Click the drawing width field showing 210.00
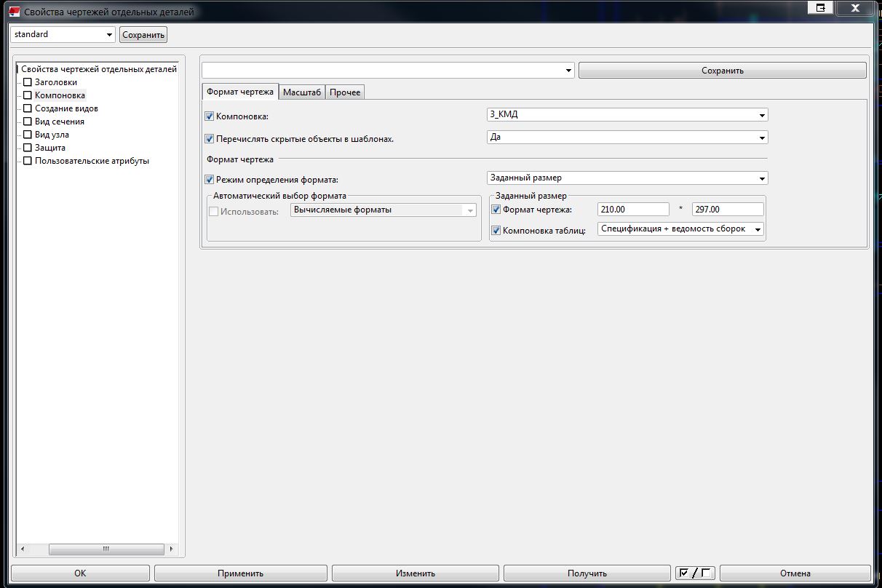The width and height of the screenshot is (882, 588). (632, 210)
